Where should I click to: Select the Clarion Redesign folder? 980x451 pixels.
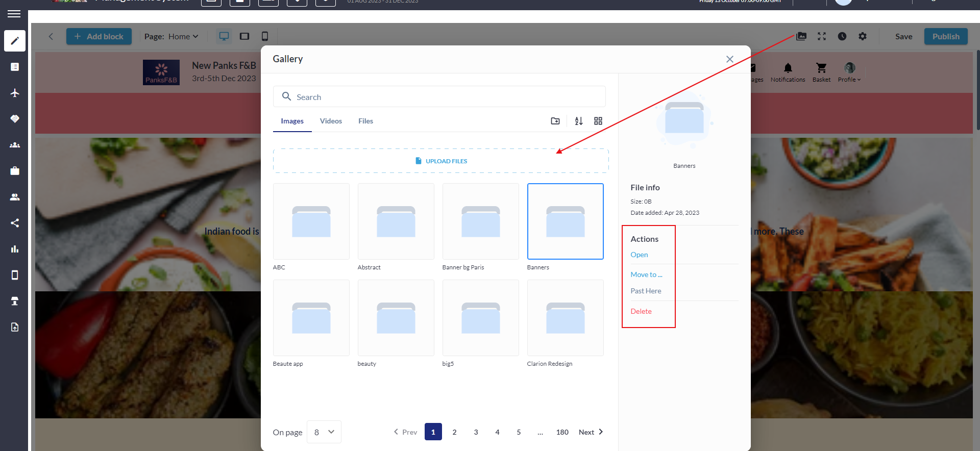(x=566, y=318)
